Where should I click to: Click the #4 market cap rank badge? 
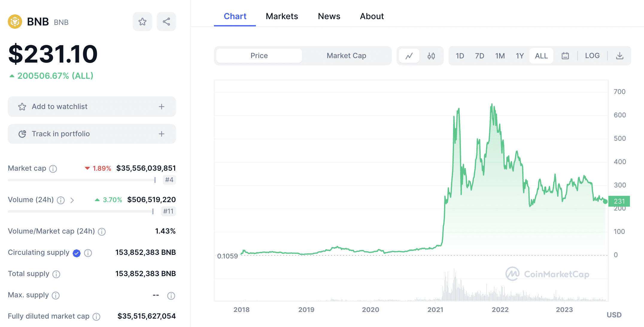coord(169,180)
